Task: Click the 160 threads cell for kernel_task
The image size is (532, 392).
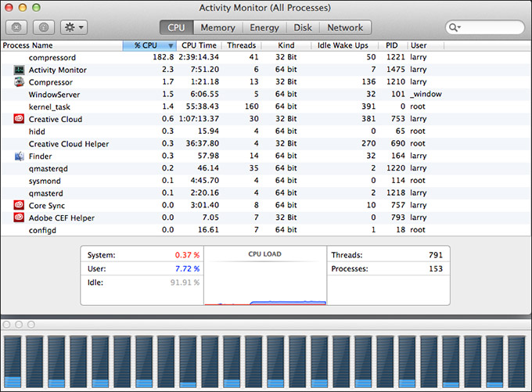Action: (252, 106)
